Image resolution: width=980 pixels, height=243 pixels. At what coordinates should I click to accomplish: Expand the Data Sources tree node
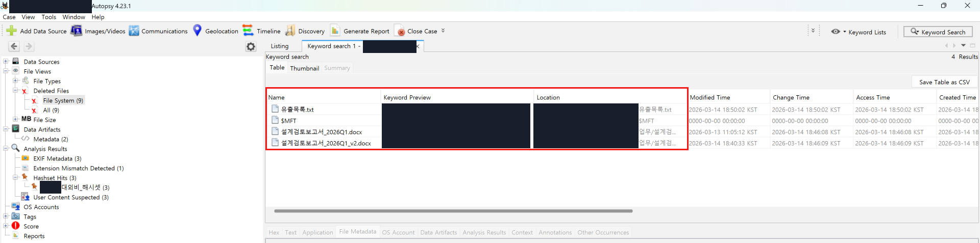pyautogui.click(x=6, y=62)
